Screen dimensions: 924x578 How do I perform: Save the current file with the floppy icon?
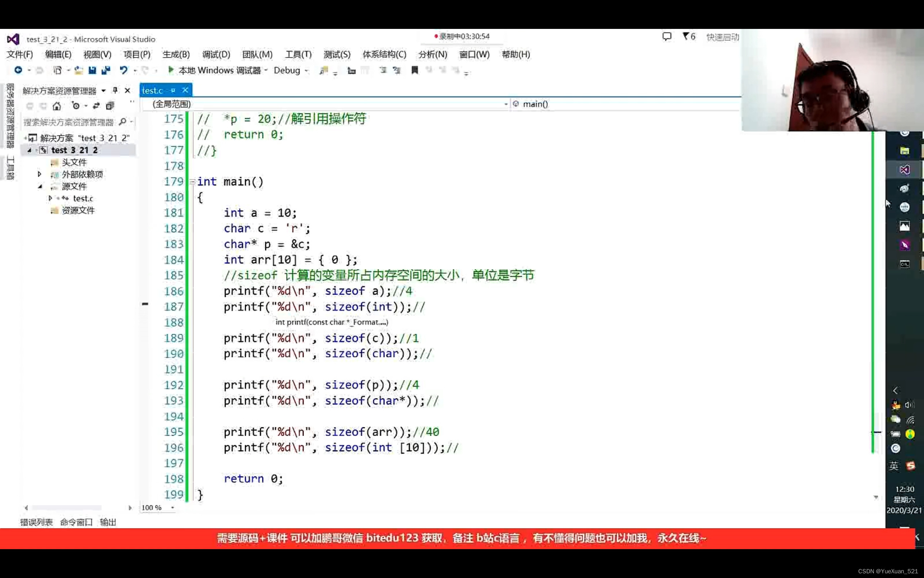point(92,70)
